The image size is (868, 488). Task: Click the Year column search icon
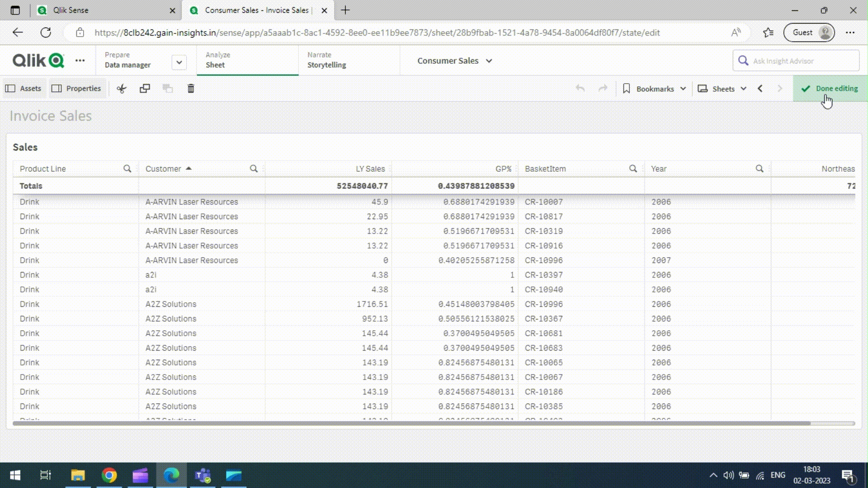point(759,169)
